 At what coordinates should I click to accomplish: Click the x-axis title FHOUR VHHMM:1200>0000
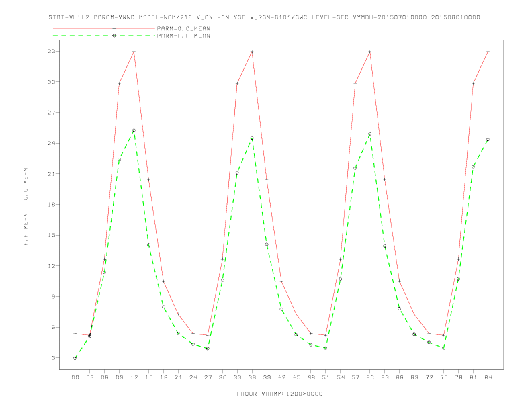279,394
